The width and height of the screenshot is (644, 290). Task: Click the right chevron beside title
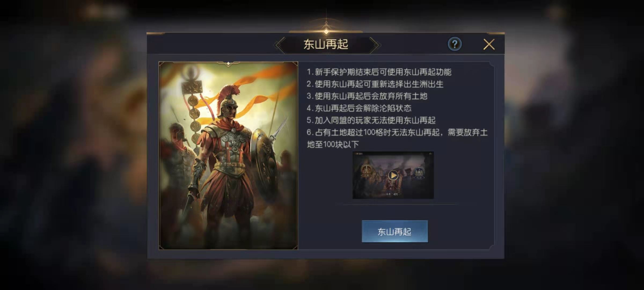click(x=375, y=45)
